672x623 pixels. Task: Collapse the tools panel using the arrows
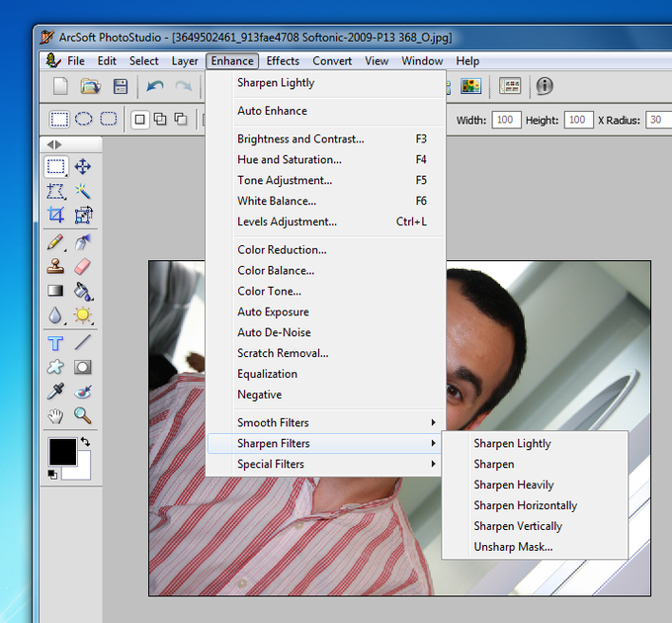pyautogui.click(x=56, y=144)
